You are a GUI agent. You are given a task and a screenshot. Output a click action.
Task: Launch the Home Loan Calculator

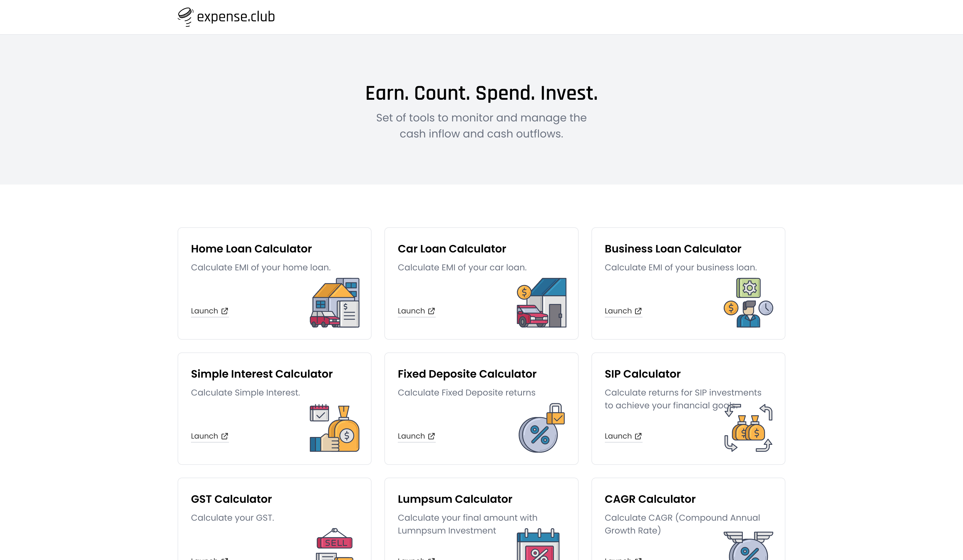(209, 311)
